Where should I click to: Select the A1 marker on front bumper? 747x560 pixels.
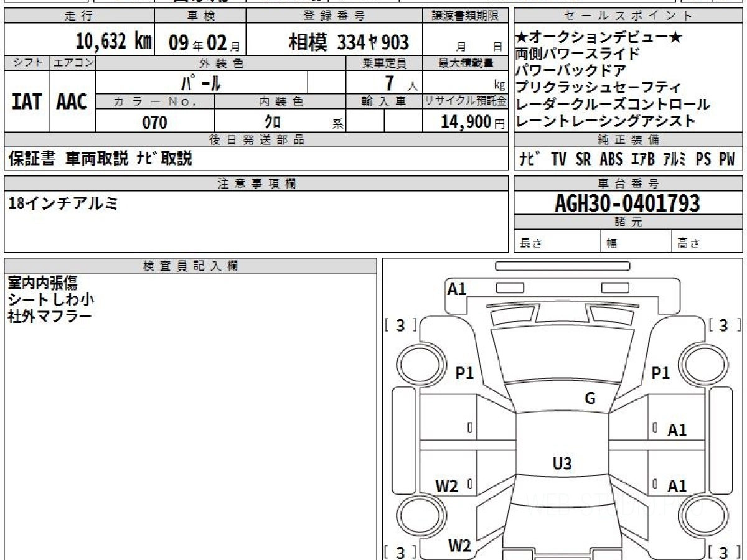457,289
